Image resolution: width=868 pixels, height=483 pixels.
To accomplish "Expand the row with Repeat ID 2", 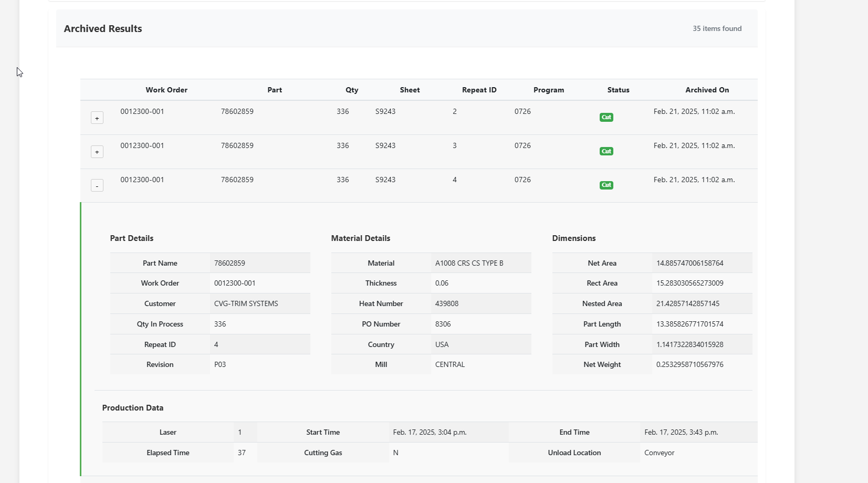I will [97, 118].
